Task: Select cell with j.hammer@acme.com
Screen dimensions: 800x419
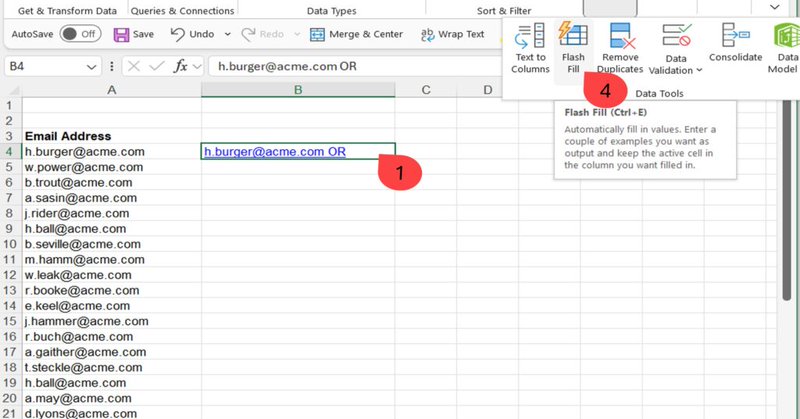Action: (x=112, y=321)
